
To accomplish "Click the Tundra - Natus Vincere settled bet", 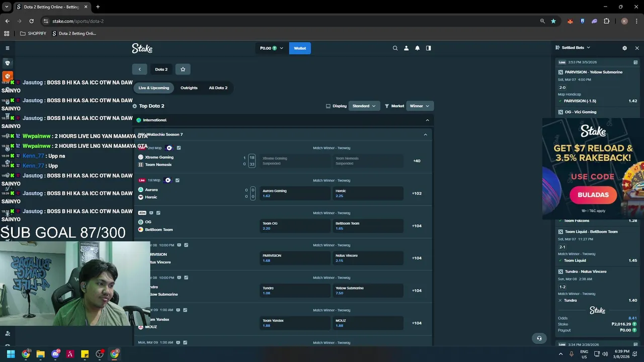I will [586, 271].
